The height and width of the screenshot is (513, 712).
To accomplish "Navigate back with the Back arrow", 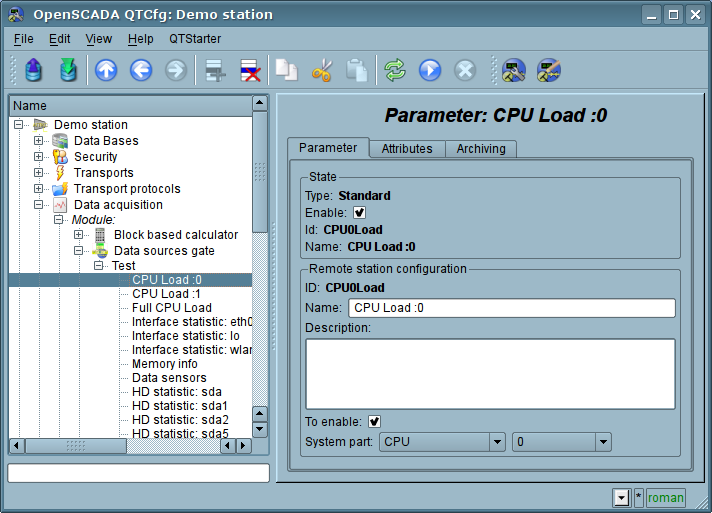I will [141, 70].
